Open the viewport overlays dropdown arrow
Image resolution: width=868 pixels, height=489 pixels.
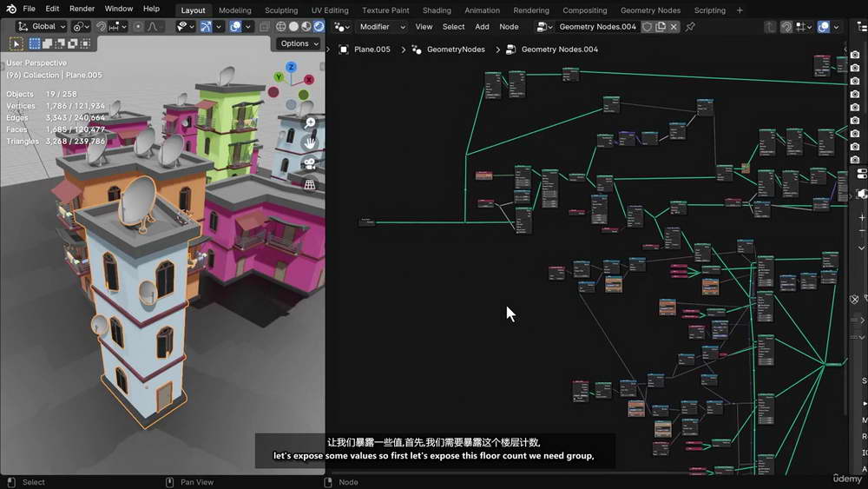248,27
